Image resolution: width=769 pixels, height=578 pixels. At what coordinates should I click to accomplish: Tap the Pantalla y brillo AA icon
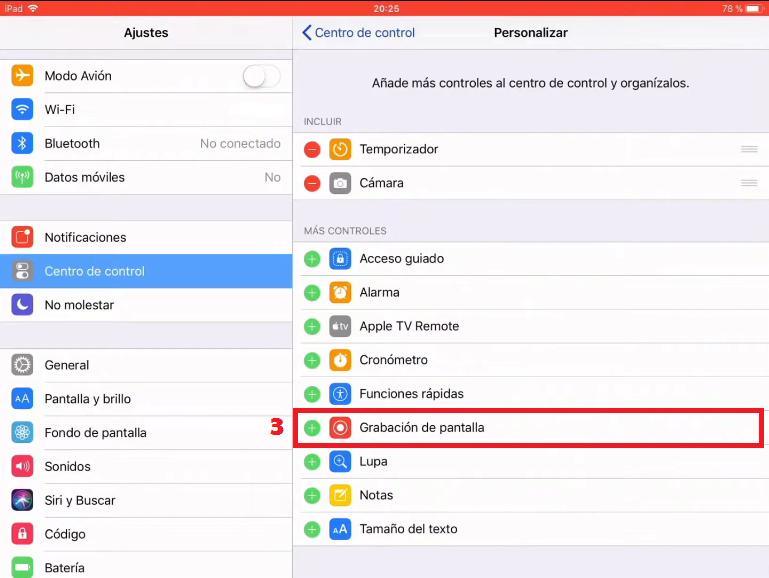click(22, 399)
